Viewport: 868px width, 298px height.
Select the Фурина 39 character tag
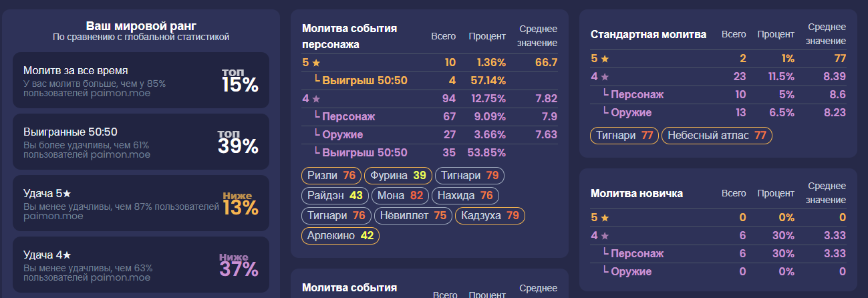tap(398, 176)
